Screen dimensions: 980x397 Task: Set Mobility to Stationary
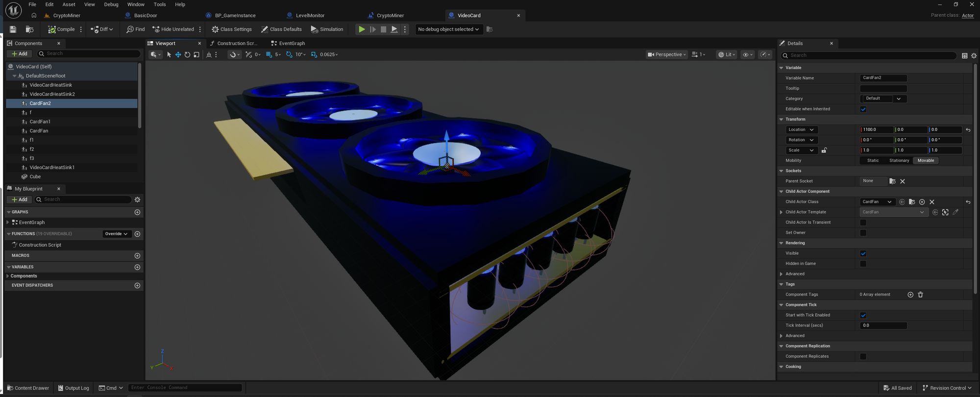click(x=899, y=161)
